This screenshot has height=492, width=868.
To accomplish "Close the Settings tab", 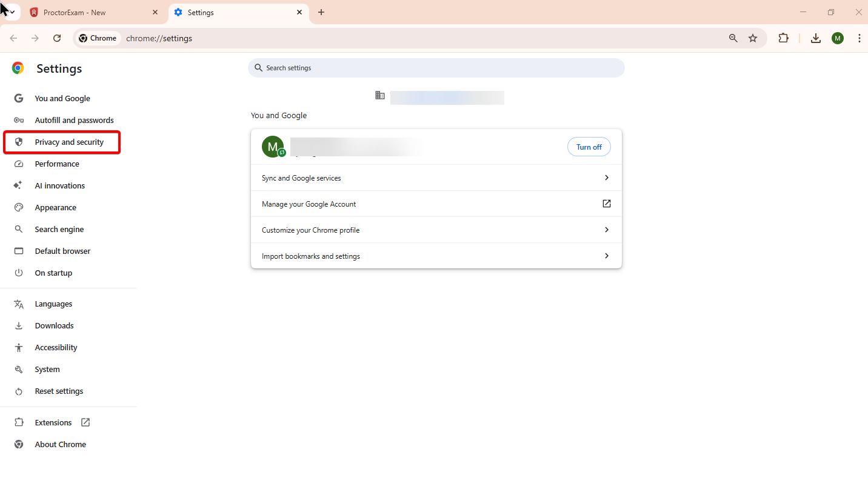I will click(x=299, y=12).
